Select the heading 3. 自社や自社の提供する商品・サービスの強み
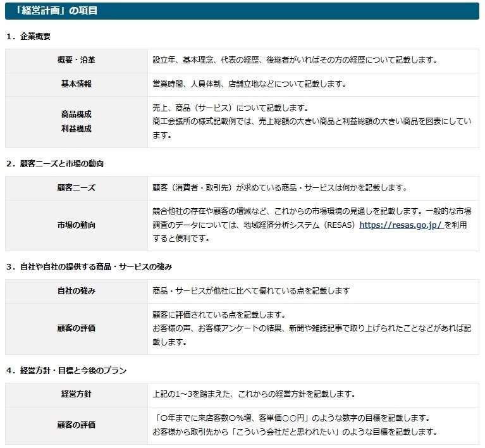 [89, 266]
